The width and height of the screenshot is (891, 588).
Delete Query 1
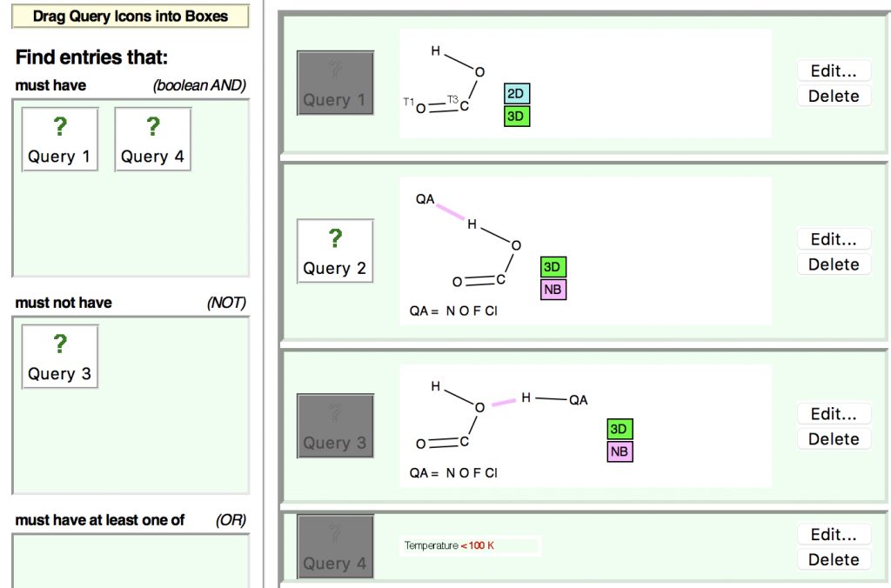coord(834,97)
